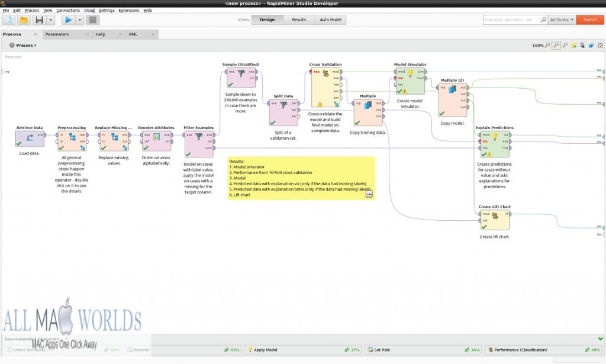Expand the yellow Results note with ellipsis button

[x=369, y=194]
